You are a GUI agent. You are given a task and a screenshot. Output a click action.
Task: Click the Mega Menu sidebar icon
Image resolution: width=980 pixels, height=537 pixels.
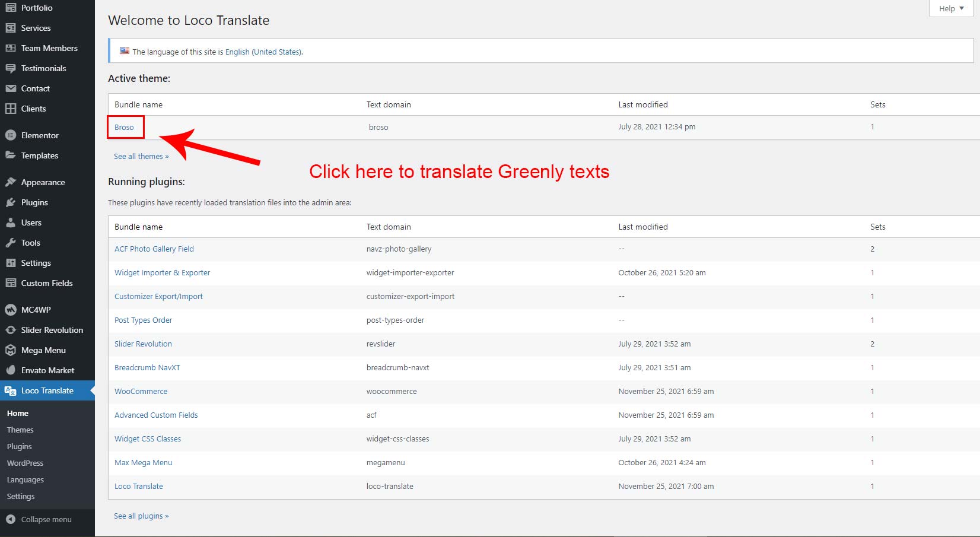point(11,350)
